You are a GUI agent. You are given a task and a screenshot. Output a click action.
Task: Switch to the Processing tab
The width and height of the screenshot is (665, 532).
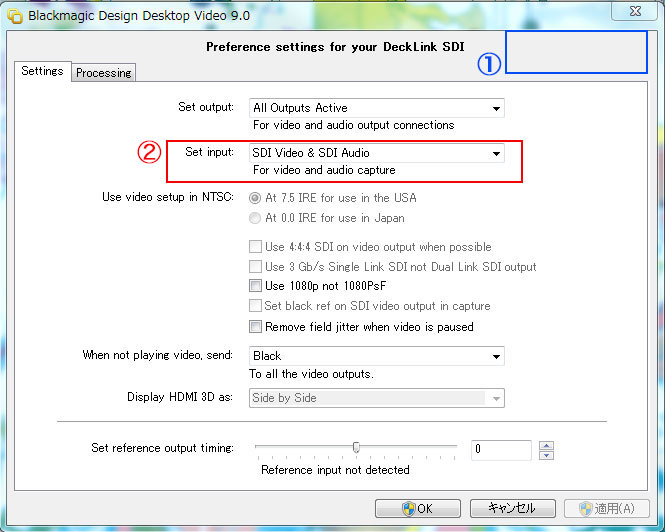[103, 73]
